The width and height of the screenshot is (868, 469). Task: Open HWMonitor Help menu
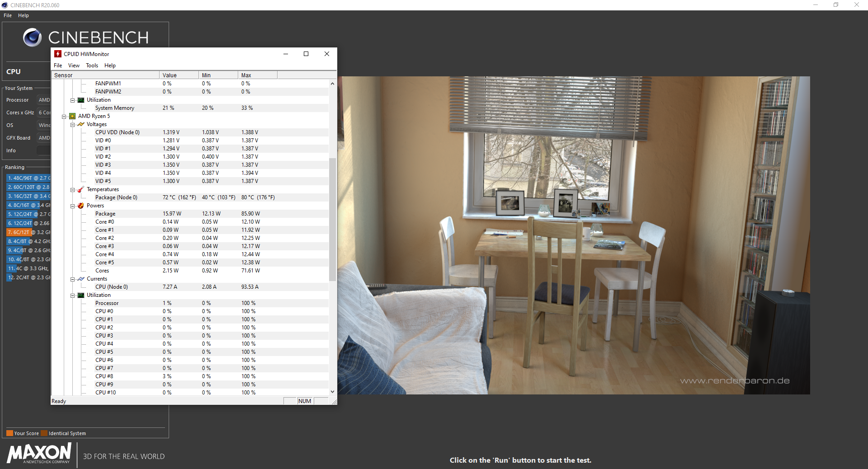click(x=110, y=66)
